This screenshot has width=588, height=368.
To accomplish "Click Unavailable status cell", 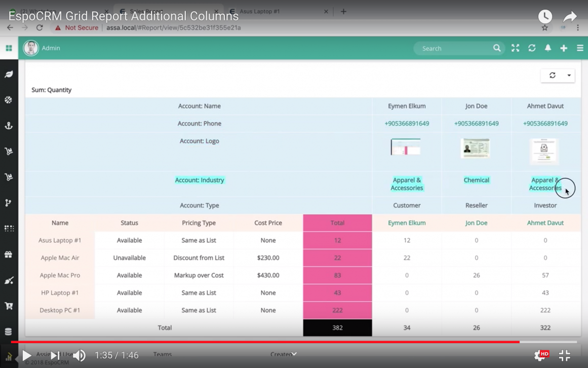I will click(129, 257).
